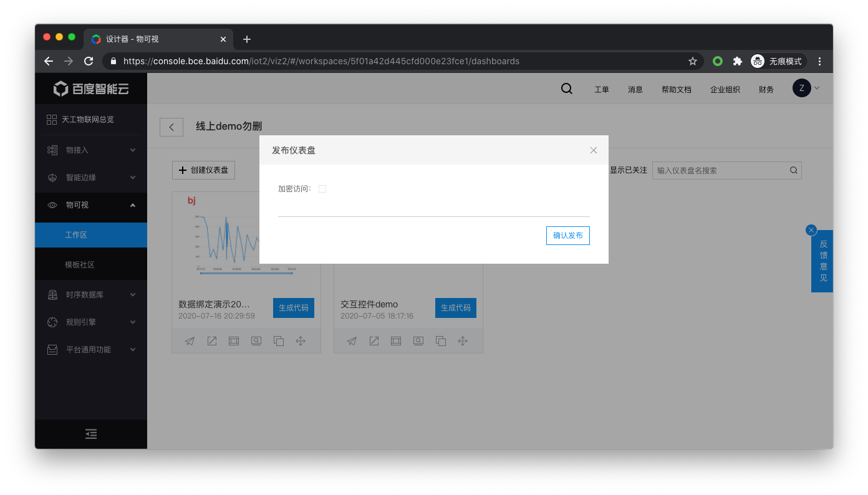Image resolution: width=868 pixels, height=495 pixels.
Task: Click the 确认发布 button
Action: (567, 236)
